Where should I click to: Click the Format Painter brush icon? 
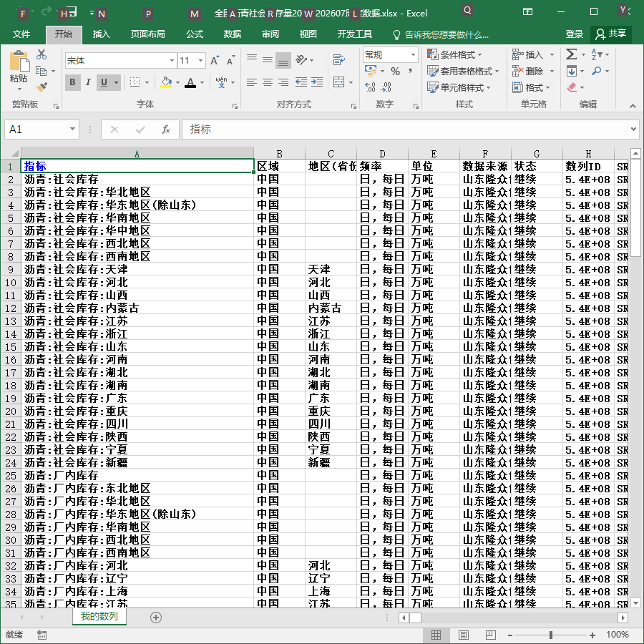point(42,87)
